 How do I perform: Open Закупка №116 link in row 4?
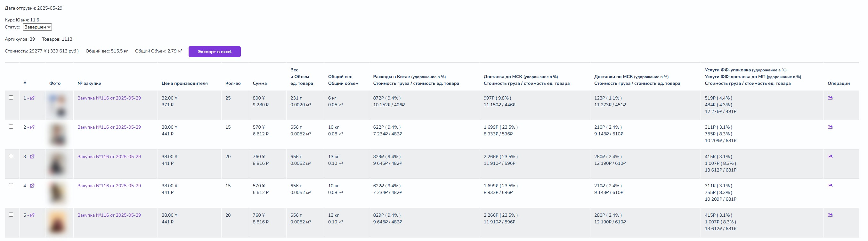pyautogui.click(x=109, y=186)
